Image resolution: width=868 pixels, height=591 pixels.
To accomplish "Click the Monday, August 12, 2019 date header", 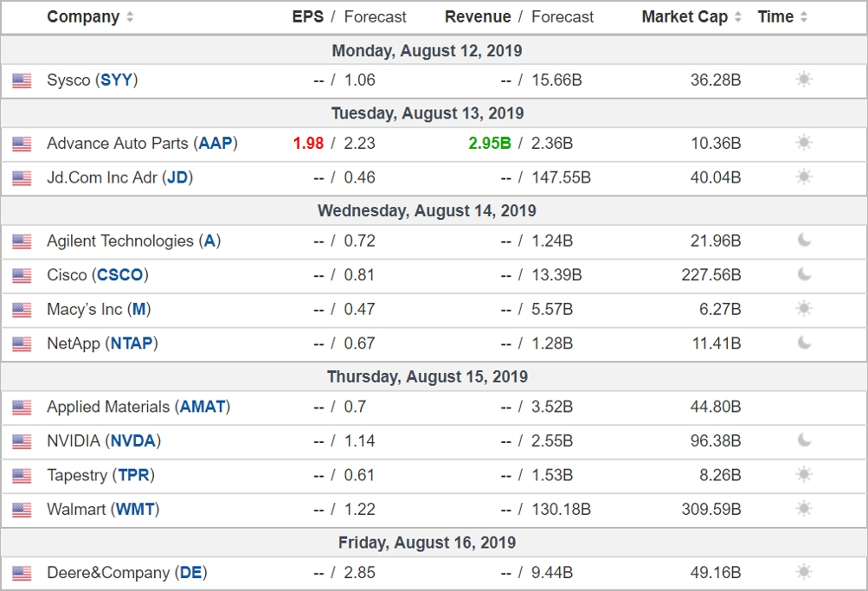I will [x=427, y=51].
